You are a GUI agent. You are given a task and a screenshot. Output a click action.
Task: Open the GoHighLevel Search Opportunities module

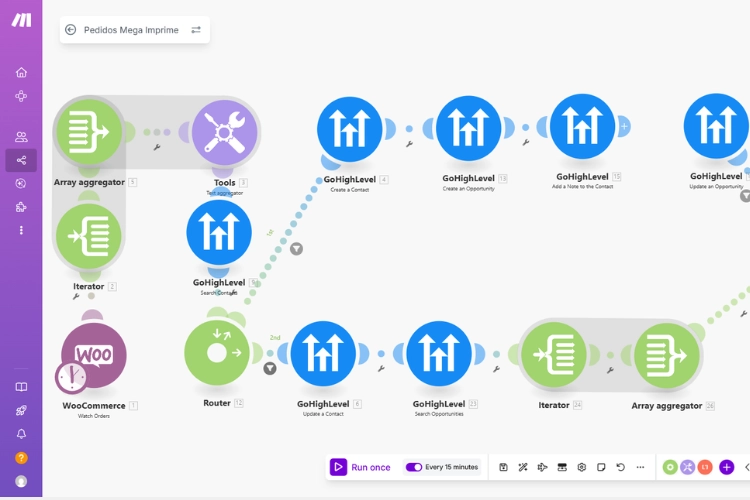439,354
